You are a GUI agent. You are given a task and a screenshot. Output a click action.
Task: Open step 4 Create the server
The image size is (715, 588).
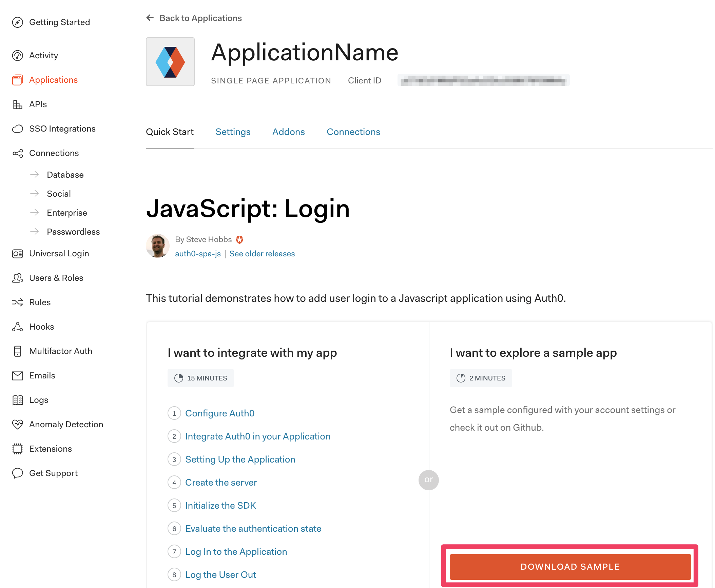221,483
